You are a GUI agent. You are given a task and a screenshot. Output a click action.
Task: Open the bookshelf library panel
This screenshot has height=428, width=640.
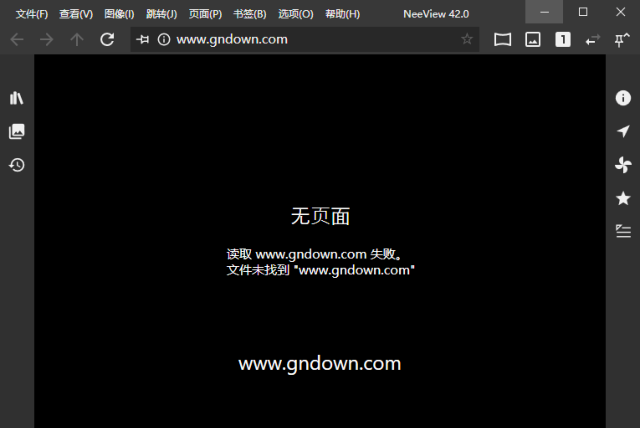(17, 98)
